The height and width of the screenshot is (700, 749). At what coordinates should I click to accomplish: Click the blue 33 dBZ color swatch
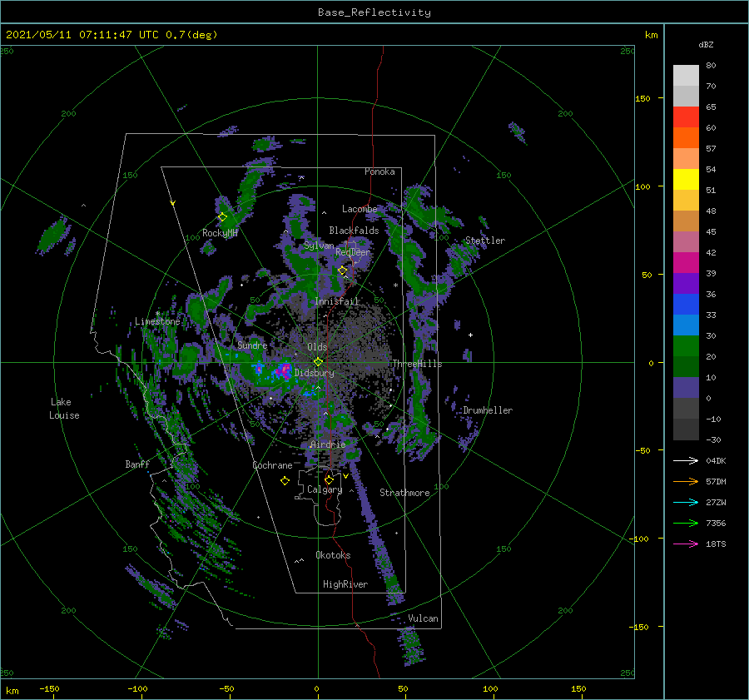coord(686,305)
